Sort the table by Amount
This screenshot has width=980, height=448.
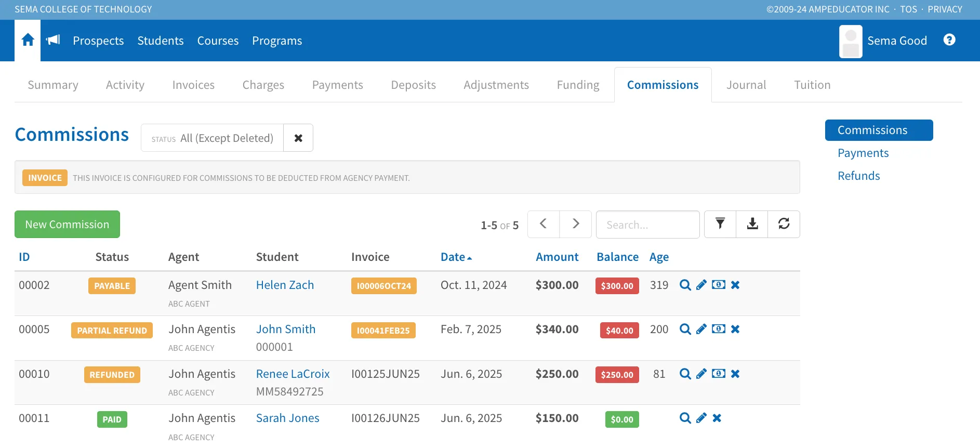[x=557, y=257]
